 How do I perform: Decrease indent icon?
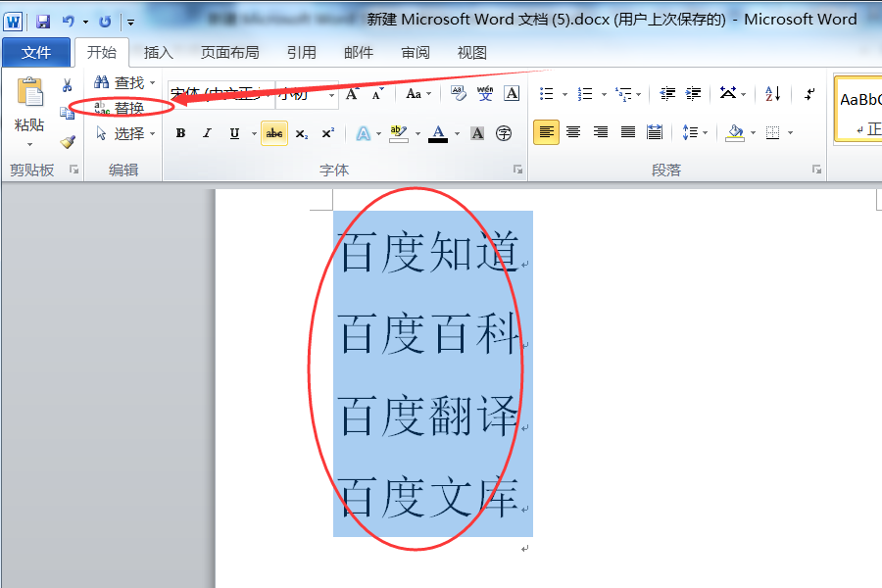coord(667,94)
